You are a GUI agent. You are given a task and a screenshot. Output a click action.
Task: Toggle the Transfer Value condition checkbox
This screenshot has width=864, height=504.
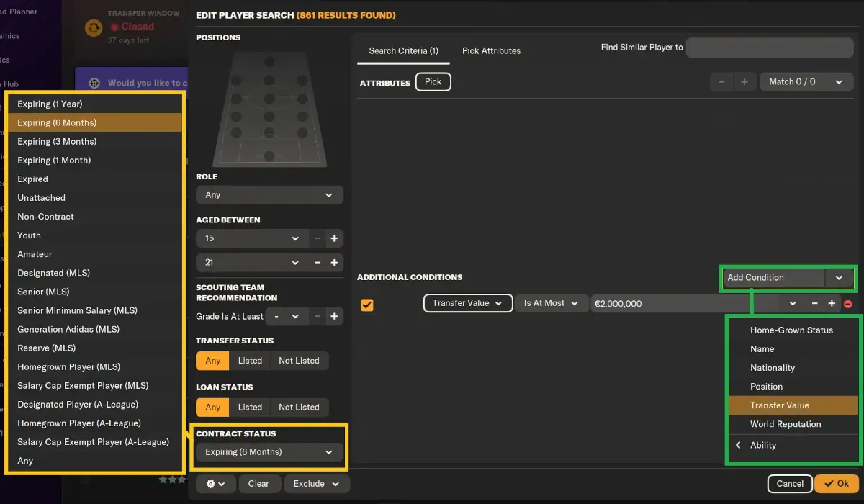tap(367, 305)
